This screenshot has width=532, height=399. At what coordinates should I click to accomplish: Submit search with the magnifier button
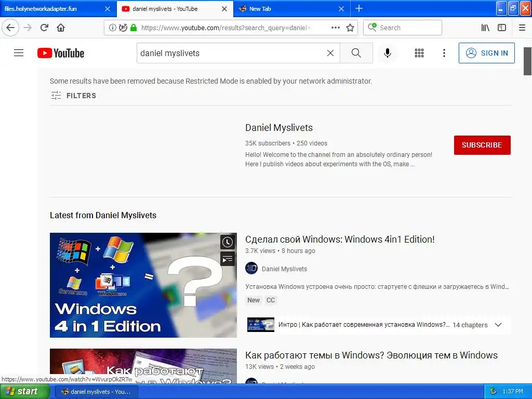356,53
